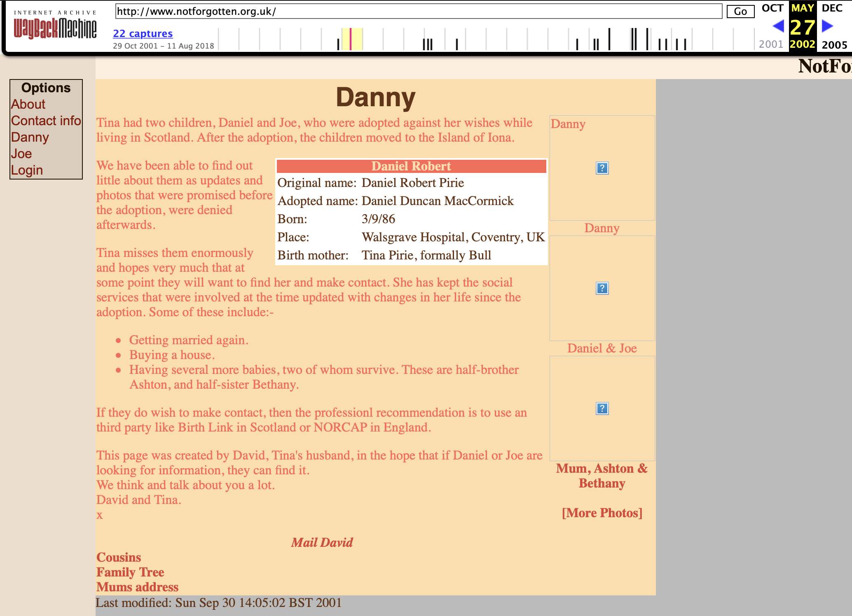
Task: Click the yellow highlighted 2002 timeline section
Action: point(352,39)
